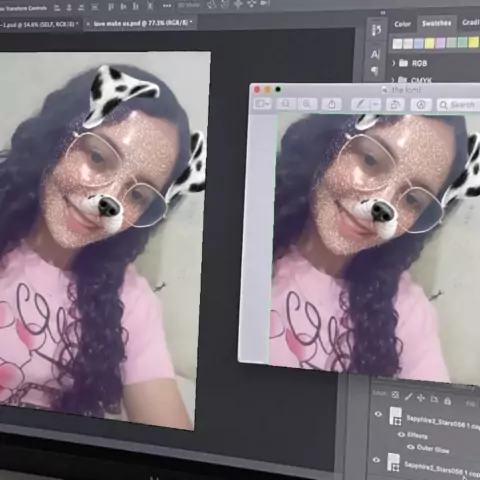
Task: Click the Share icon in Preview toolbar
Action: (332, 105)
